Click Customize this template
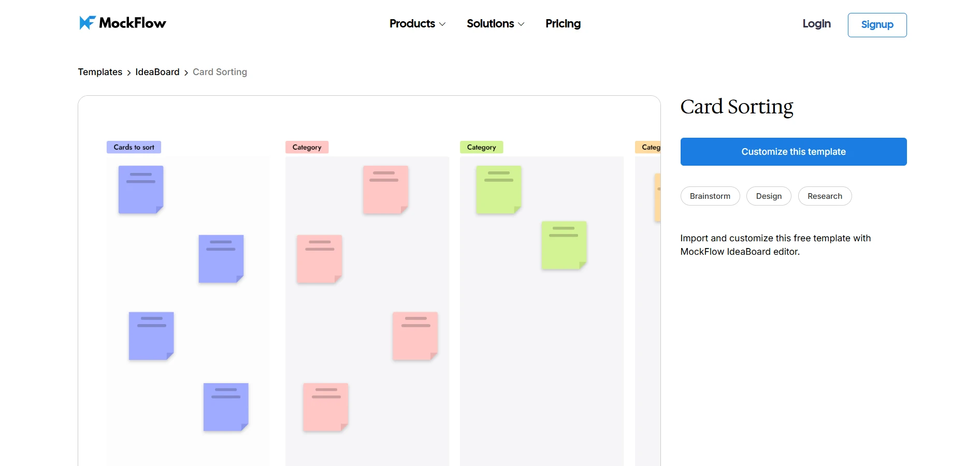This screenshot has height=466, width=980. point(793,152)
